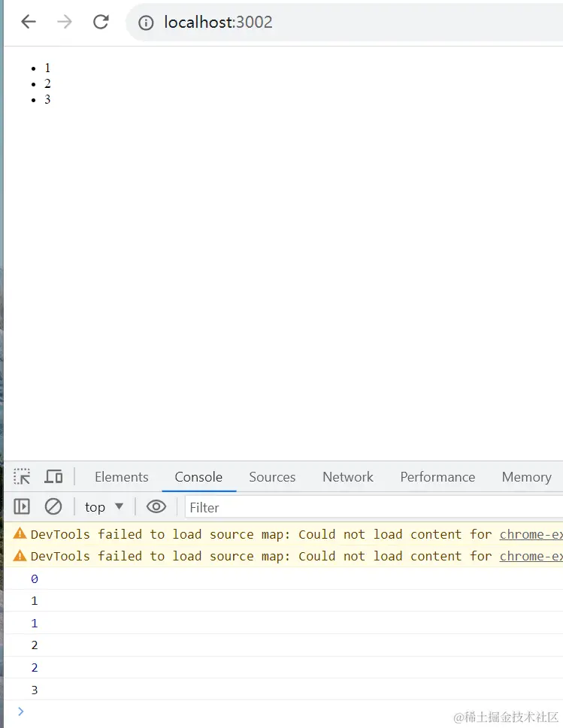Viewport: 563px width, 728px height.
Task: Clear the console with the ban icon
Action: click(x=53, y=506)
